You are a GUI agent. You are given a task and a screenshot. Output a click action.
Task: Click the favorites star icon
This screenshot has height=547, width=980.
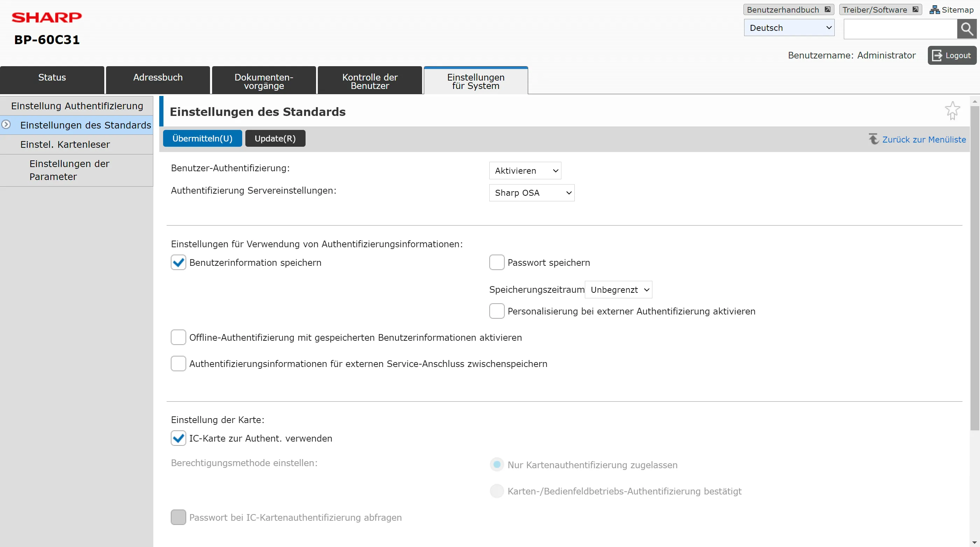click(952, 111)
